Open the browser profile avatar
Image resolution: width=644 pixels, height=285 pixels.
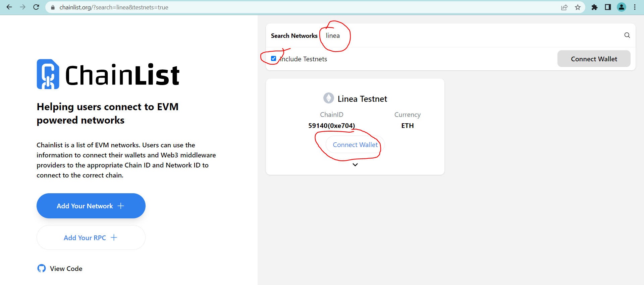coord(622,7)
